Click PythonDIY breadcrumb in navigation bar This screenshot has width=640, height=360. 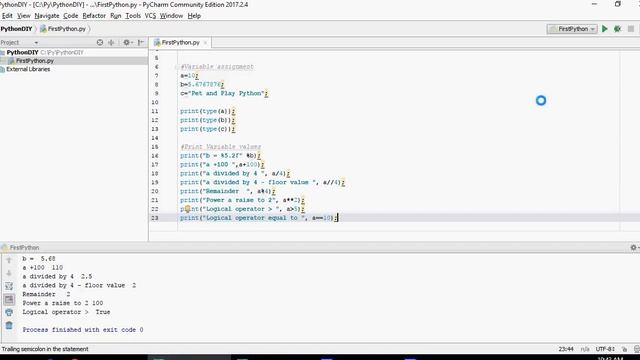16,29
